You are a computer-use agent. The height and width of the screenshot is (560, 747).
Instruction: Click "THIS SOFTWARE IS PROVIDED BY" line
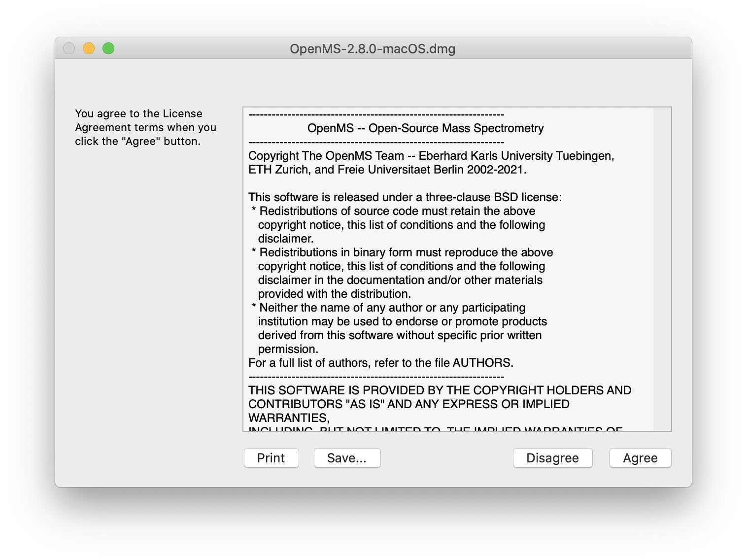tap(440, 390)
